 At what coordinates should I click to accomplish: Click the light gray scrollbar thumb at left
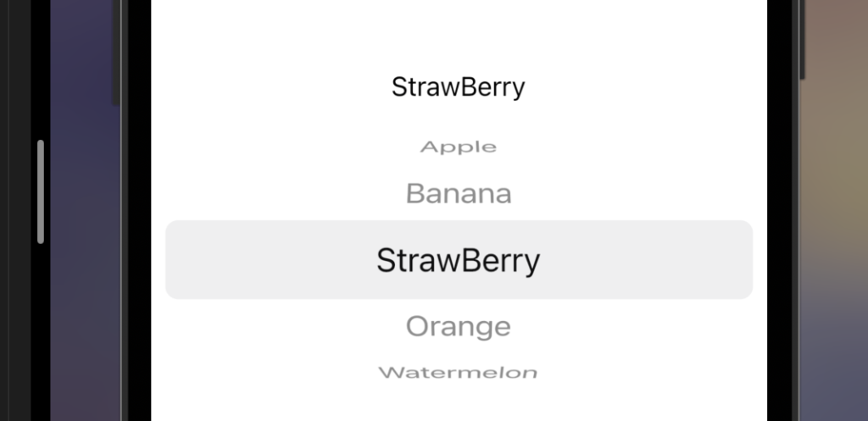41,191
